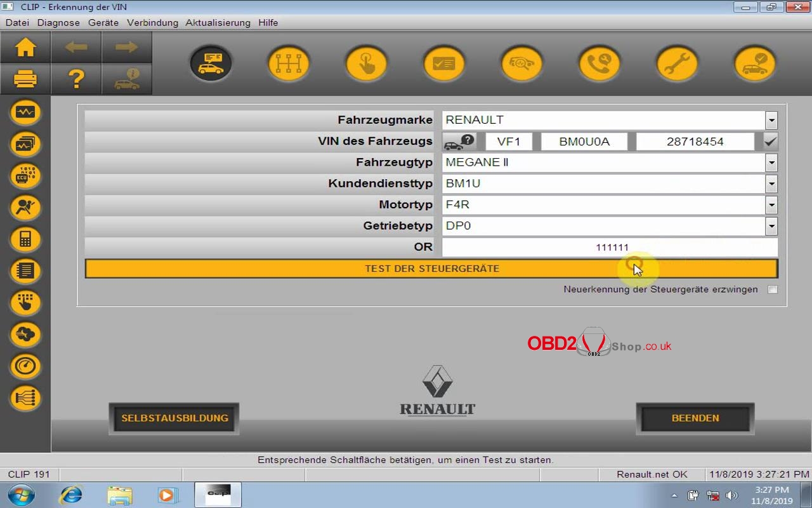Open the gearbox shifter pattern icon
Image resolution: width=812 pixels, height=508 pixels.
coord(289,64)
